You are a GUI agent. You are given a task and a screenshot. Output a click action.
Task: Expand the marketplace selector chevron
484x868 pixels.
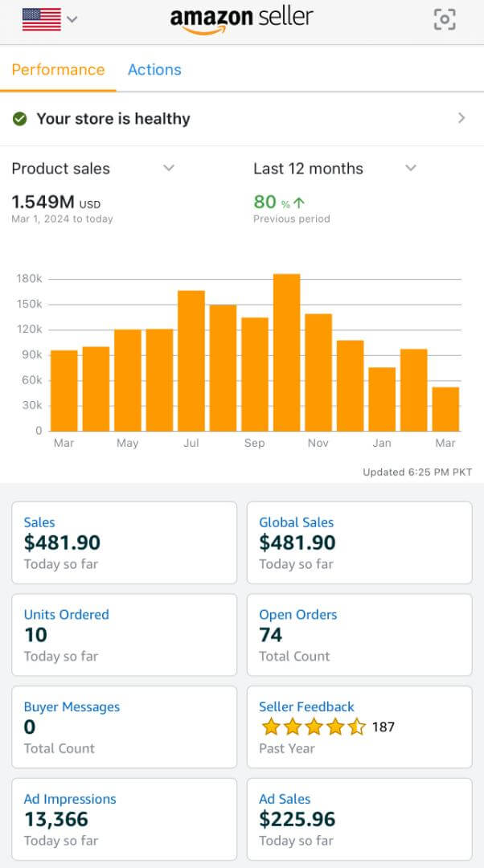click(x=72, y=19)
